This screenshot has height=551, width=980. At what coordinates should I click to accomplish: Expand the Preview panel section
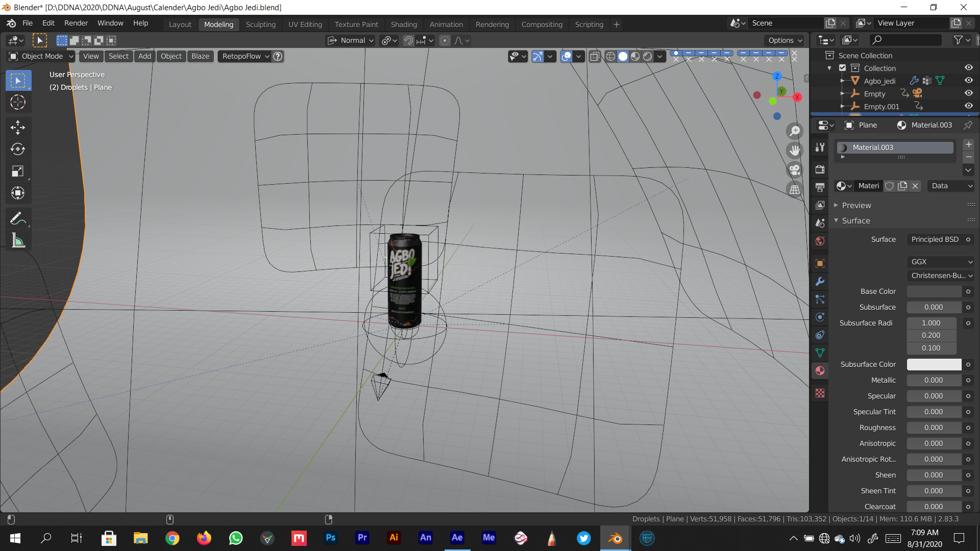856,205
